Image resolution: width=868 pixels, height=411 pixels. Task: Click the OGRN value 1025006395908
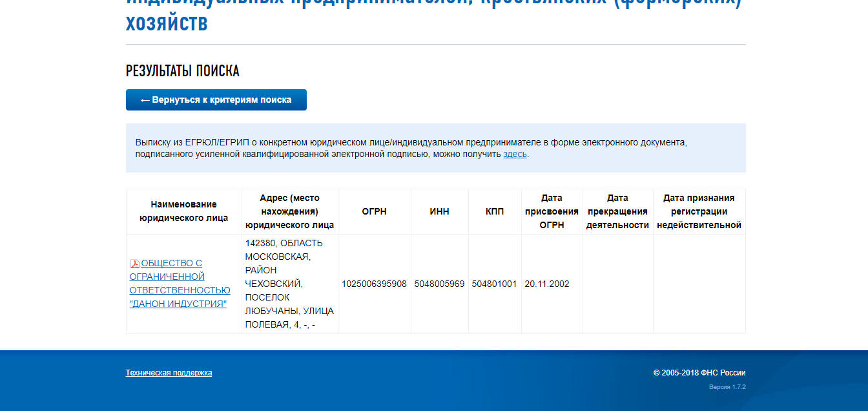click(x=374, y=284)
